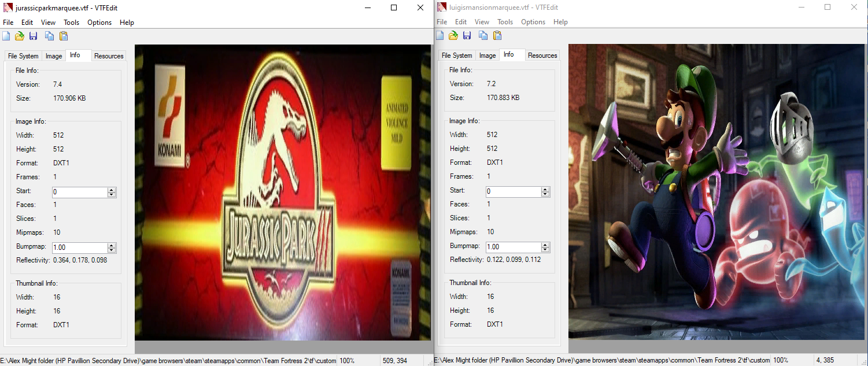The image size is (868, 366).
Task: Click Start frame field in luigismansionmarquee window
Action: point(513,191)
